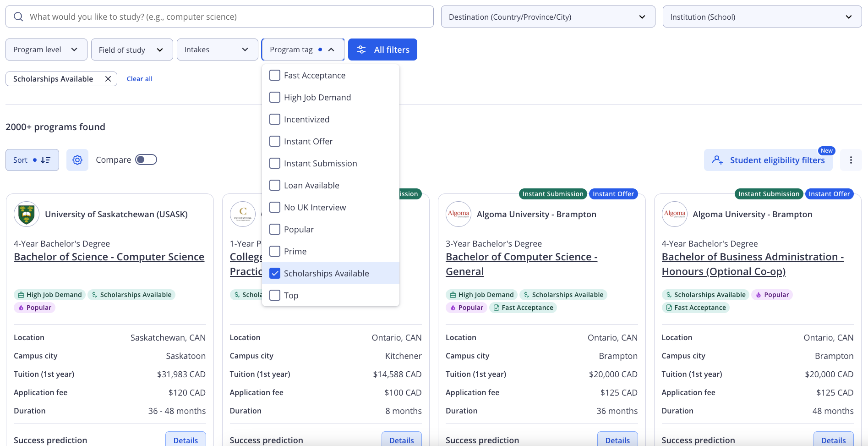Open Institution (School) dropdown

click(x=762, y=17)
